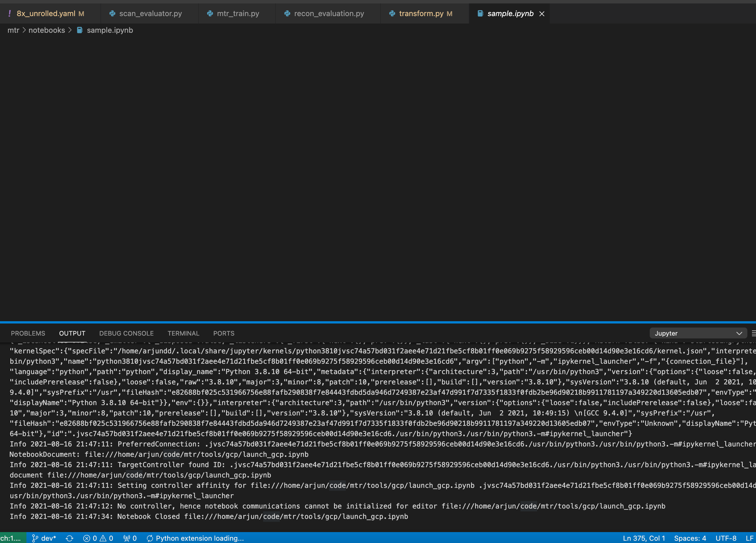Select the PROBLEMS panel tab
This screenshot has width=756, height=543.
tap(28, 333)
